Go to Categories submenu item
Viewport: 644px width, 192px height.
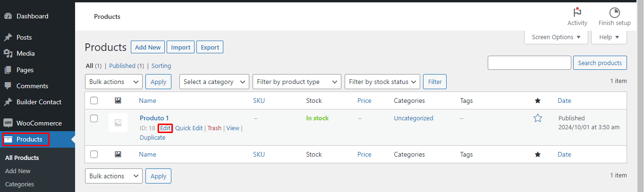click(x=19, y=184)
